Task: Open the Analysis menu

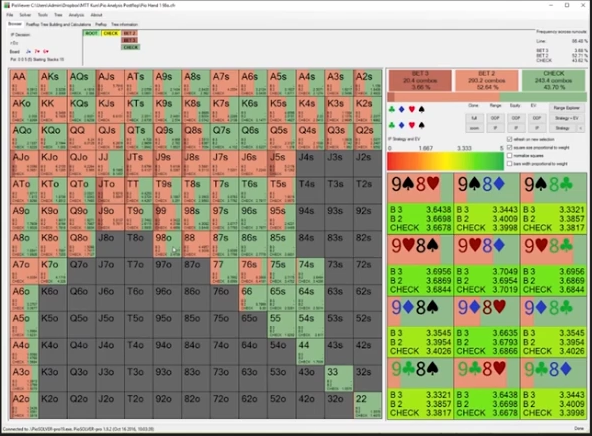Action: coord(76,15)
